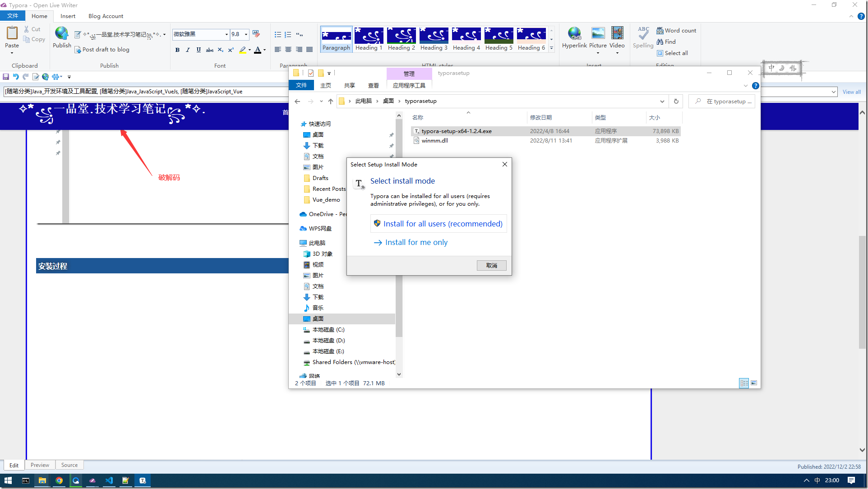Screen dimensions: 868x489
Task: Open the 查看 tab in Explorer
Action: click(373, 86)
